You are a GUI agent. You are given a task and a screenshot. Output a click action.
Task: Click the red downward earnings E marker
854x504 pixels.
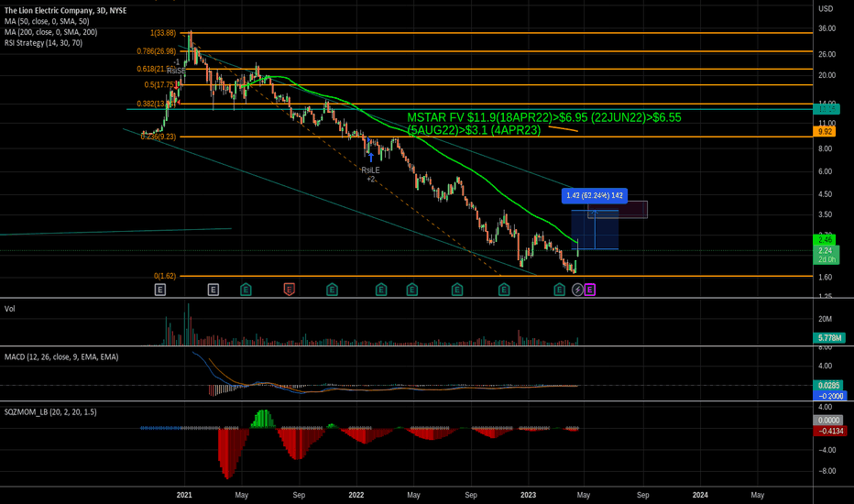point(290,290)
